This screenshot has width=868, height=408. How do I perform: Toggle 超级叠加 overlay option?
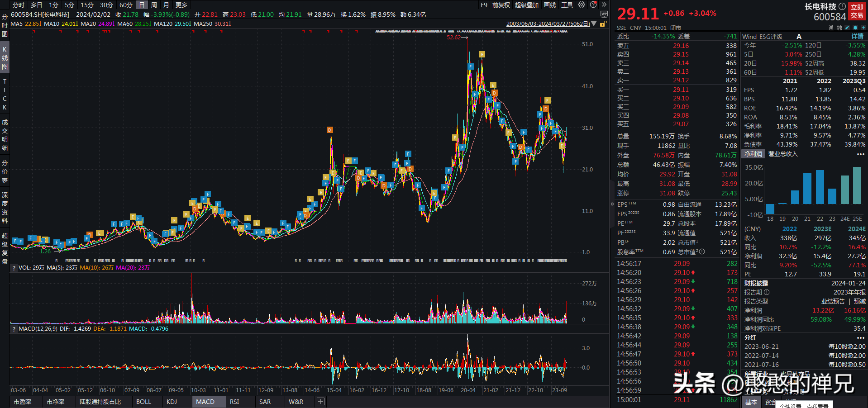pyautogui.click(x=526, y=5)
